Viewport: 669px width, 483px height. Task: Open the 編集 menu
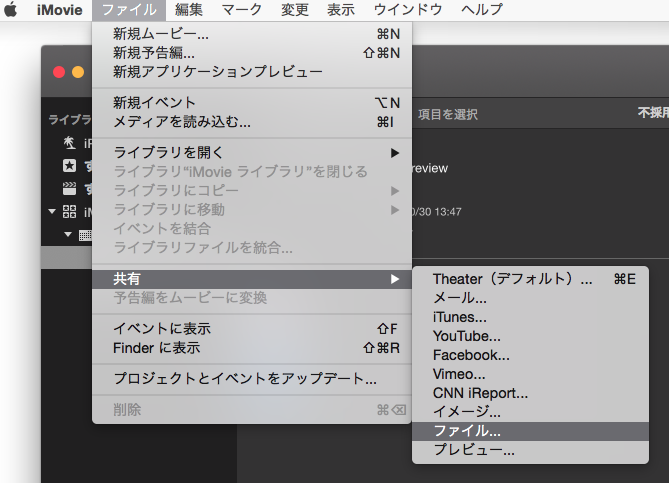tap(189, 9)
